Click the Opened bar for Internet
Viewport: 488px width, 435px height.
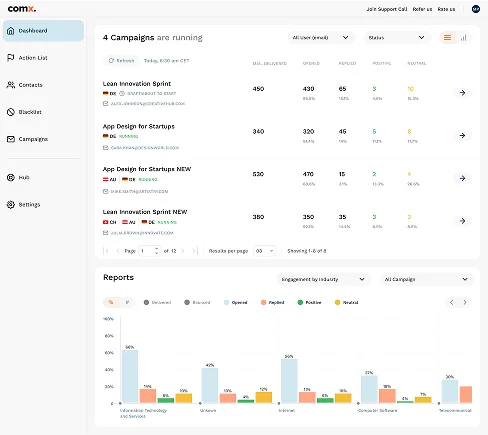pos(289,381)
